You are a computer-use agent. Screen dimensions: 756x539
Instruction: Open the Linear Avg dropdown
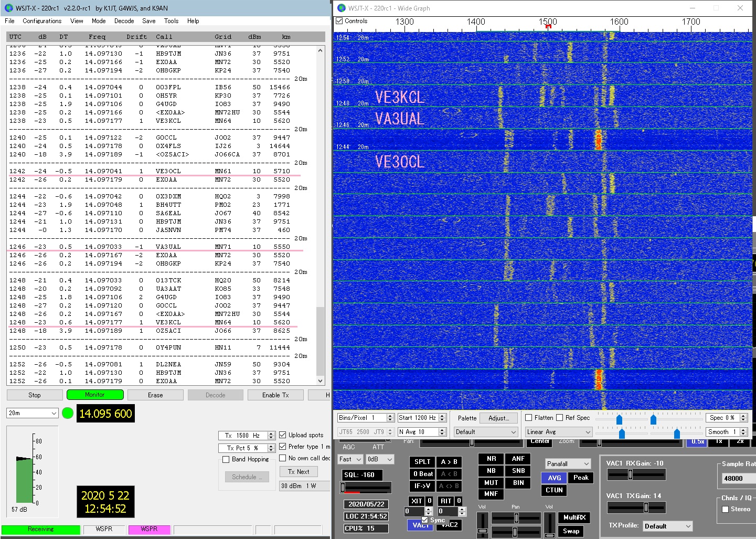point(559,432)
